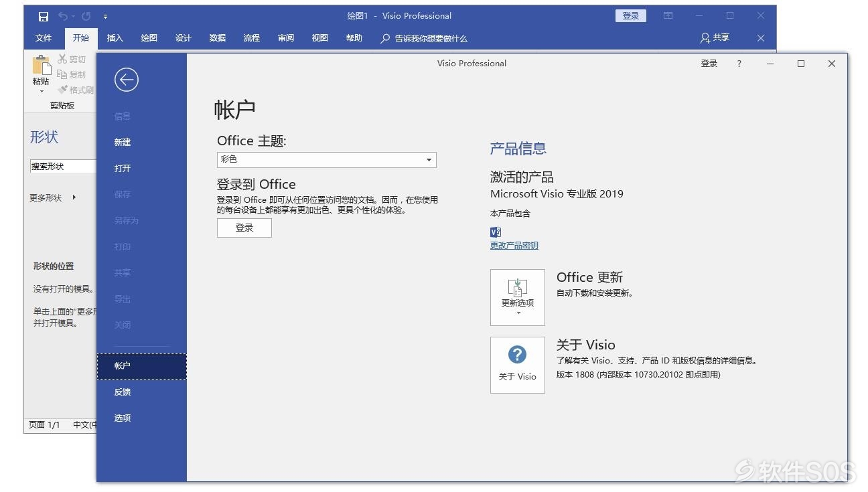
Task: Click the 关于 Visio question mark button
Action: (518, 365)
